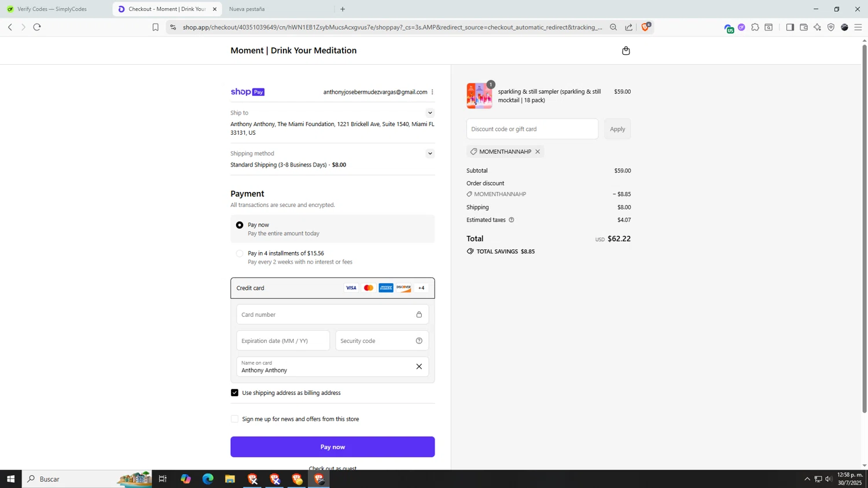
Task: Check Sign me up for news and offers
Action: coord(234,419)
